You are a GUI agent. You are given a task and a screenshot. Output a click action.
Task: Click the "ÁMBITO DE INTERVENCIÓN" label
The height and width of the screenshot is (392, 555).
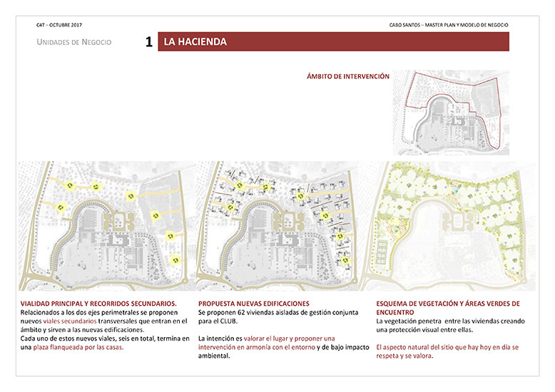click(x=347, y=76)
